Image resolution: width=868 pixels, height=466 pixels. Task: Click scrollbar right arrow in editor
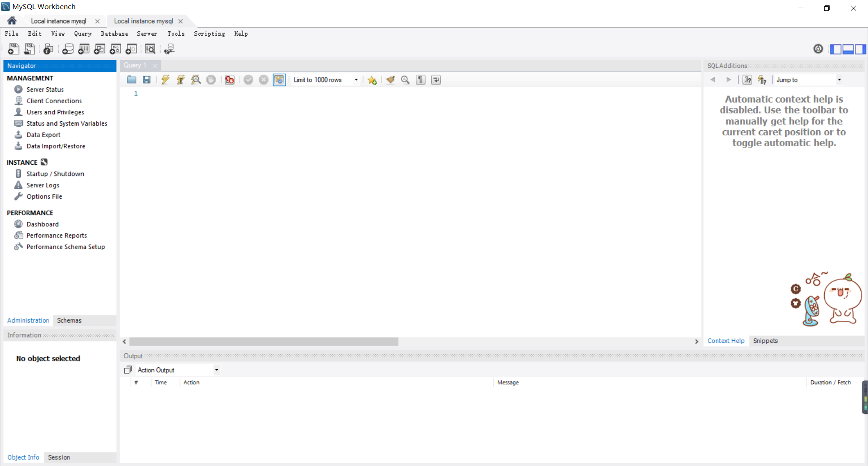[697, 342]
